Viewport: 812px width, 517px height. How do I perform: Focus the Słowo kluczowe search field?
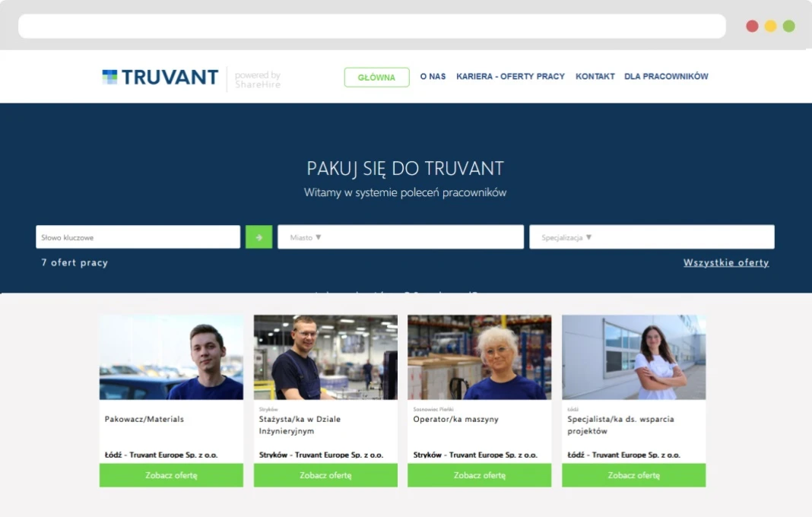pyautogui.click(x=138, y=236)
